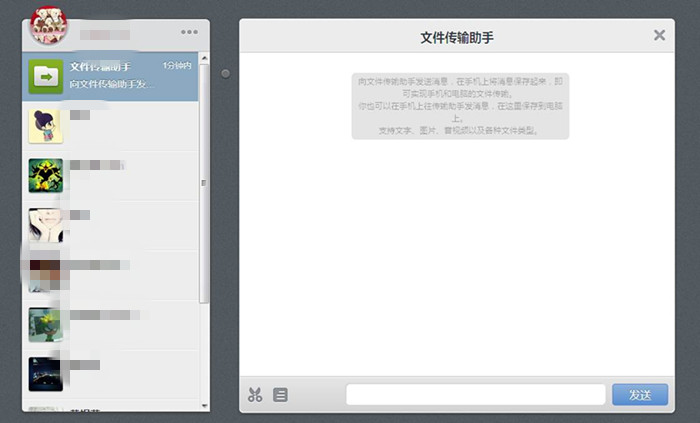This screenshot has width=700, height=423.
Task: Click scroll-down arrow of contact list
Action: [x=204, y=406]
